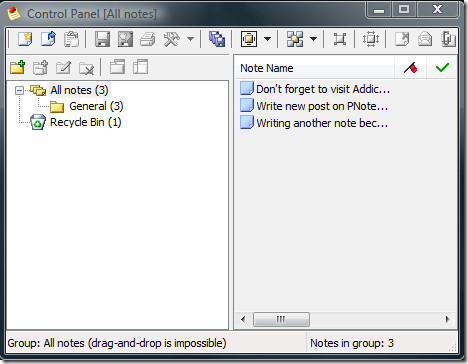Select All notes (3) group
Screen dimensions: 468x364
(79, 90)
